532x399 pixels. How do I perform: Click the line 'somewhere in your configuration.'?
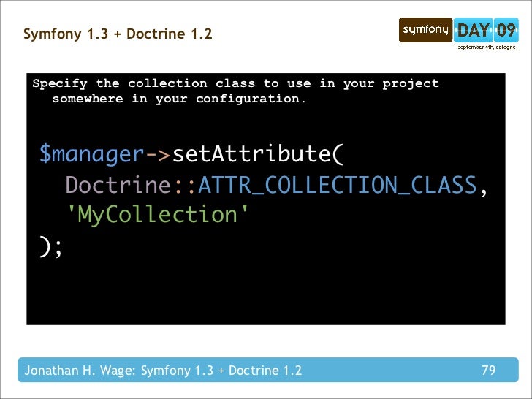point(179,99)
